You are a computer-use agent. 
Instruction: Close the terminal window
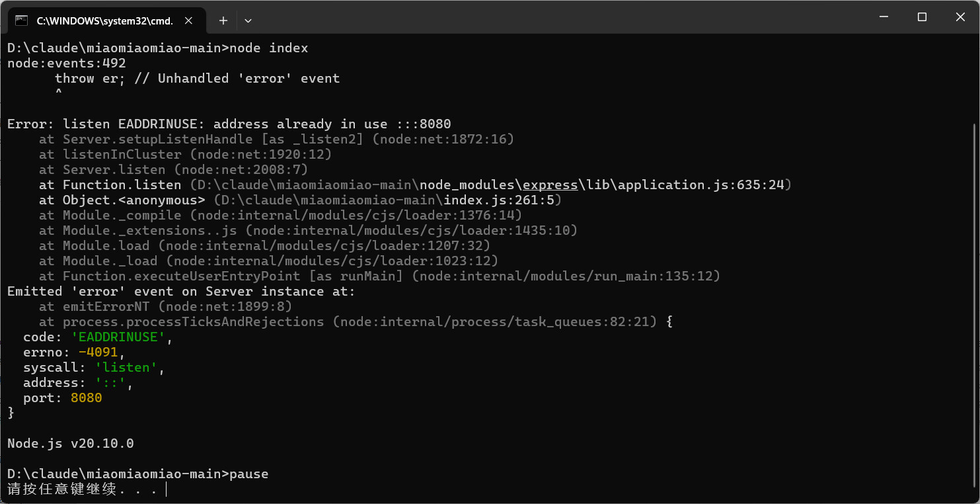(961, 17)
